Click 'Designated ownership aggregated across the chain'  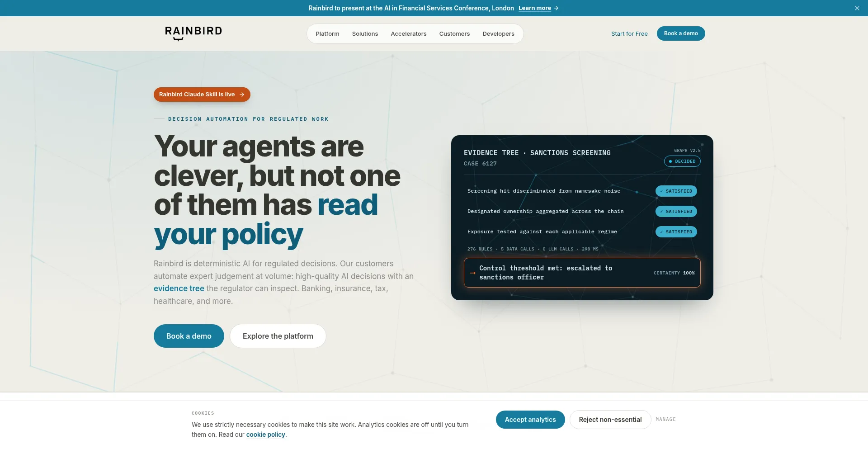point(546,212)
